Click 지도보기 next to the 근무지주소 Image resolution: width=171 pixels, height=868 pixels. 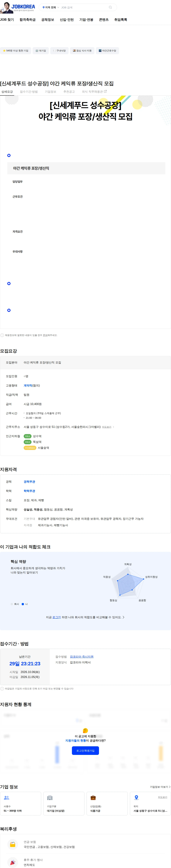(107, 427)
